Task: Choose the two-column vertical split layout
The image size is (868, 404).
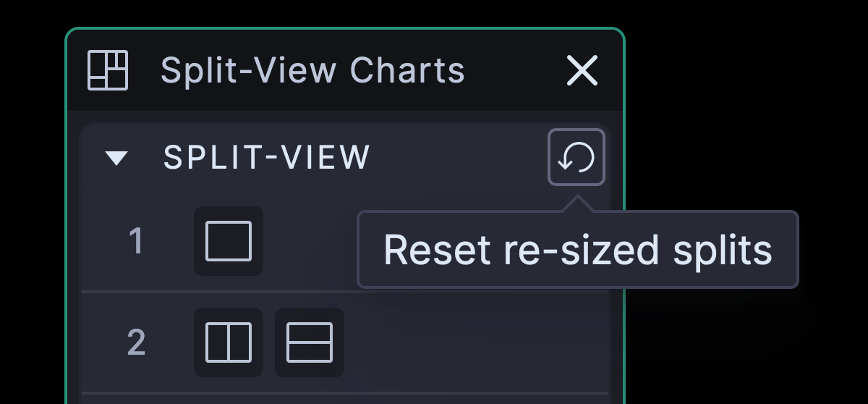Action: (x=229, y=342)
